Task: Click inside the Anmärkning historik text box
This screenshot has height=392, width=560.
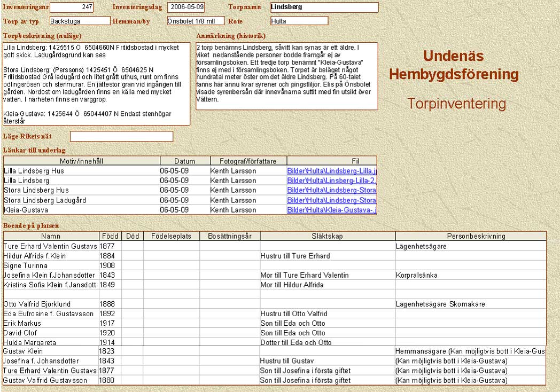Action: [x=286, y=76]
